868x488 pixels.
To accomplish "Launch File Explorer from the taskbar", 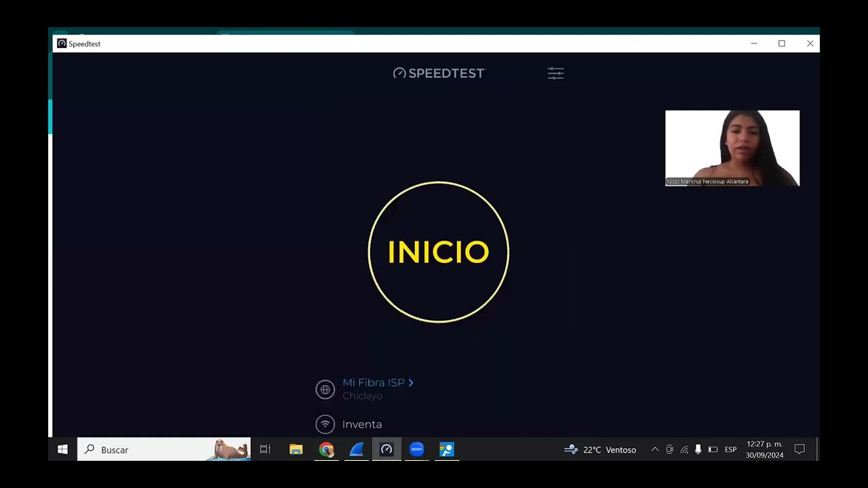I will click(296, 449).
